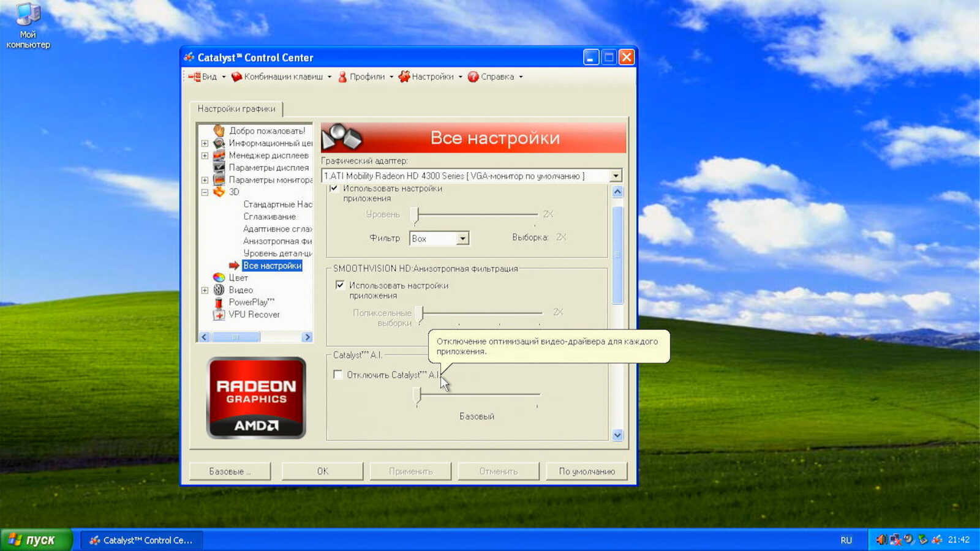Click the ATI Catalyst tray icon
The height and width of the screenshot is (551, 980).
point(937,539)
